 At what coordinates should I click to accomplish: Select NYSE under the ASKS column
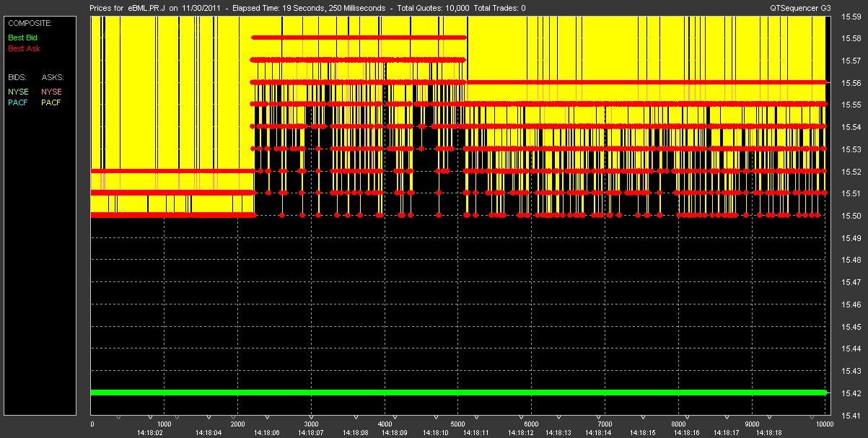[x=52, y=92]
